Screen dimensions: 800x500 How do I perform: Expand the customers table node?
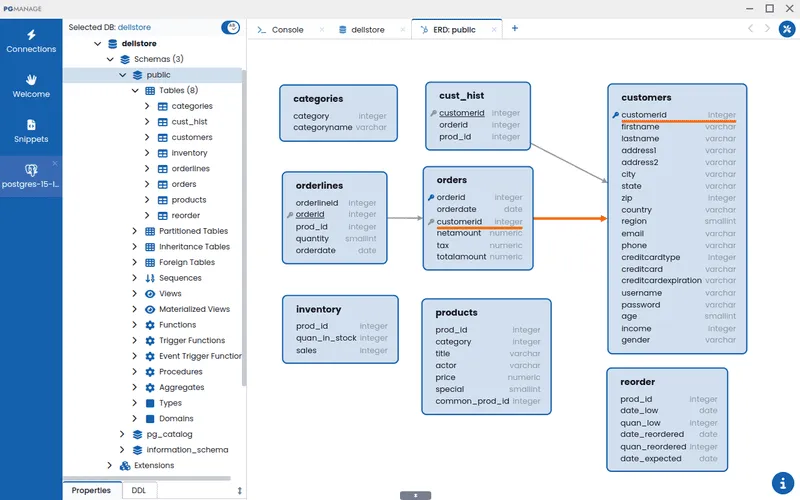pos(148,138)
